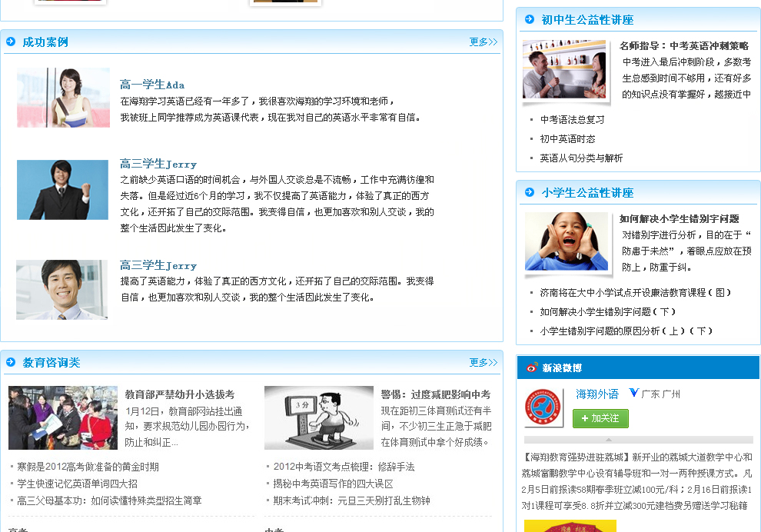The height and width of the screenshot is (532, 761).
Task: Click the shouting girl lecture thumbnail
Action: click(x=567, y=241)
